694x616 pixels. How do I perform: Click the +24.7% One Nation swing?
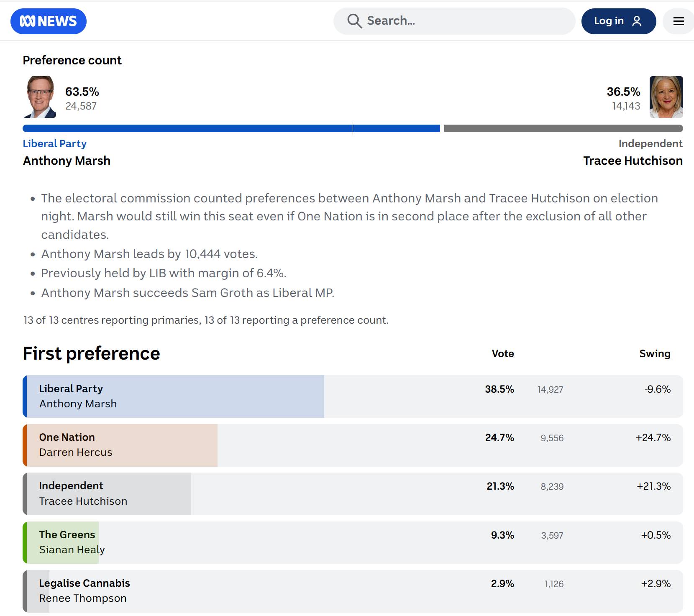(653, 438)
